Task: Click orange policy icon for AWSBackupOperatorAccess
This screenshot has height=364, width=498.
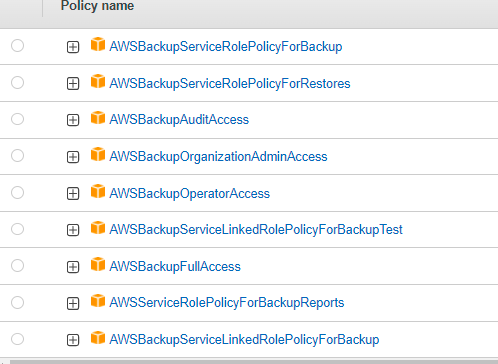Action: click(x=98, y=191)
